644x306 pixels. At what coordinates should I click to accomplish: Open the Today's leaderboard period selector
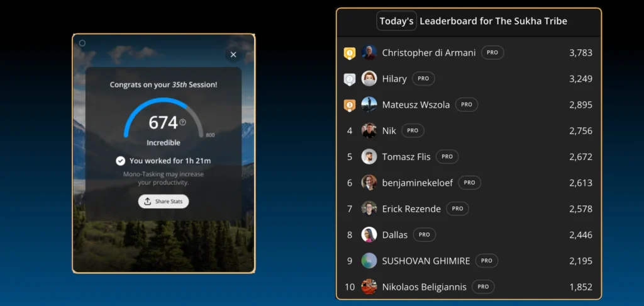(396, 21)
